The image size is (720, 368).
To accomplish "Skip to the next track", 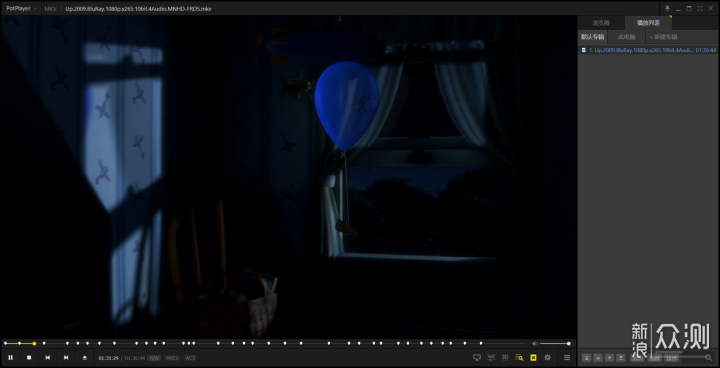I will click(66, 357).
